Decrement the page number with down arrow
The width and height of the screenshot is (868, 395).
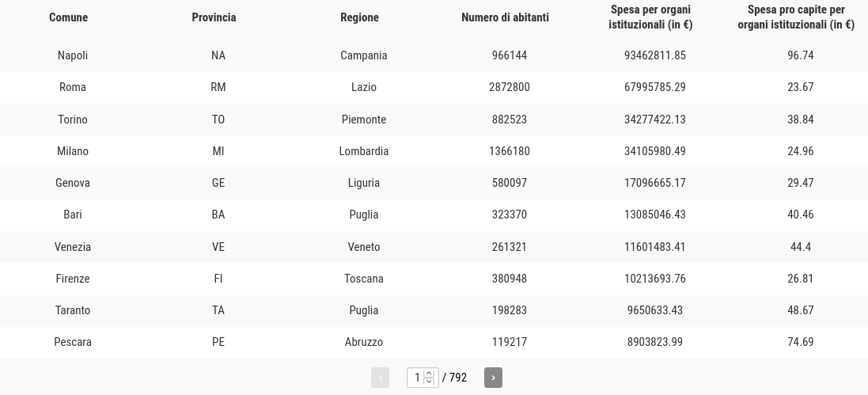tap(429, 382)
